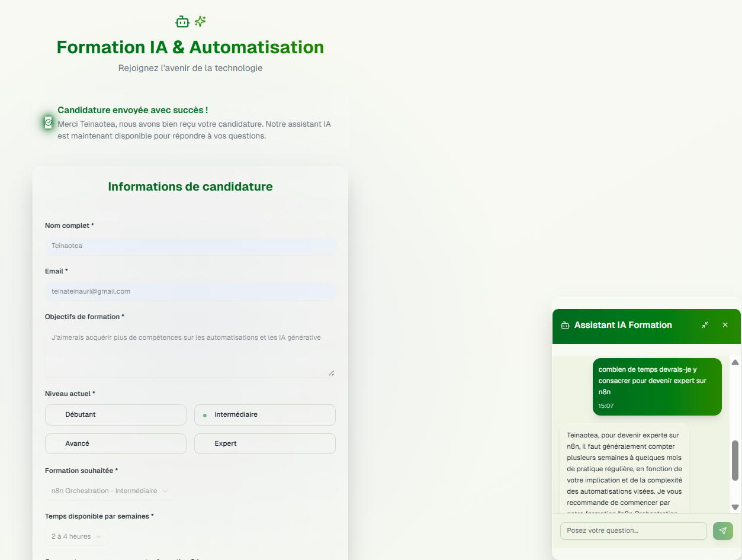This screenshot has height=560, width=742.
Task: Choose the Avancé level option
Action: point(115,443)
